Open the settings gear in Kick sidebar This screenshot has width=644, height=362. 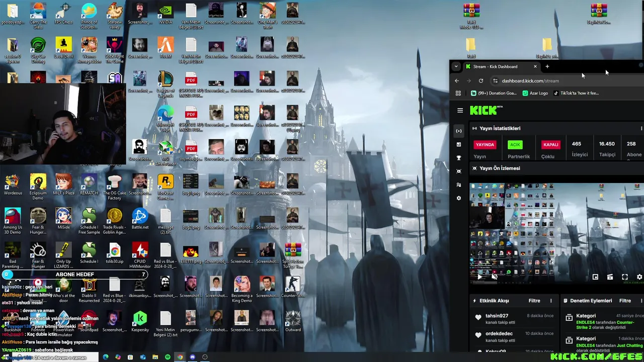(x=458, y=198)
